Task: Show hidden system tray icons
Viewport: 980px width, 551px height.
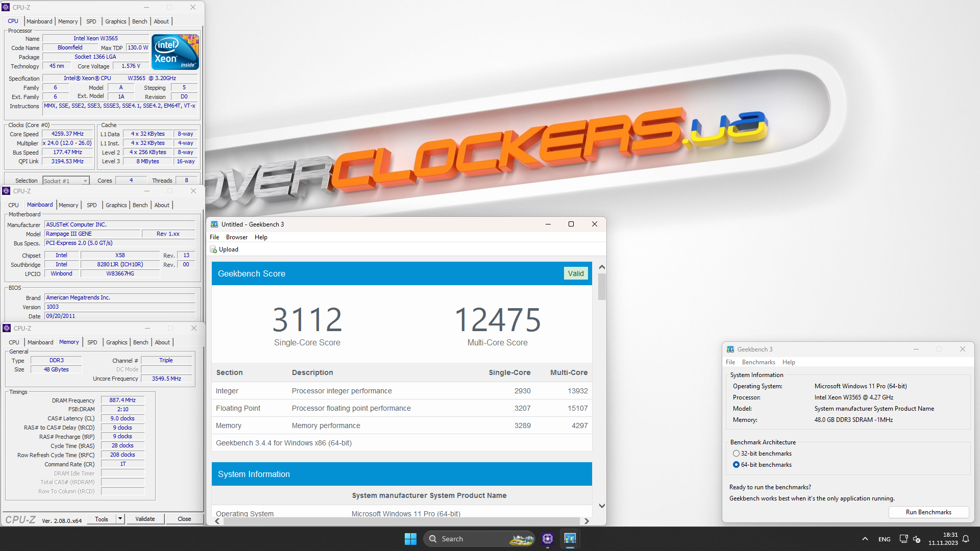Action: (865, 539)
